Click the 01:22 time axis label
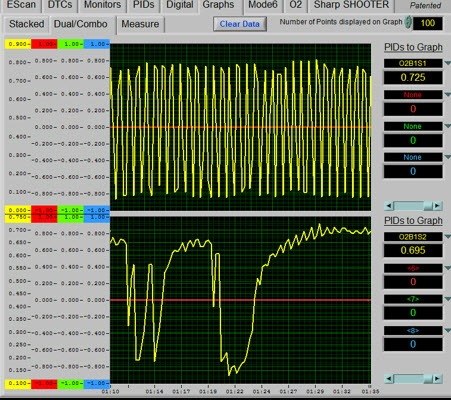 pyautogui.click(x=234, y=391)
